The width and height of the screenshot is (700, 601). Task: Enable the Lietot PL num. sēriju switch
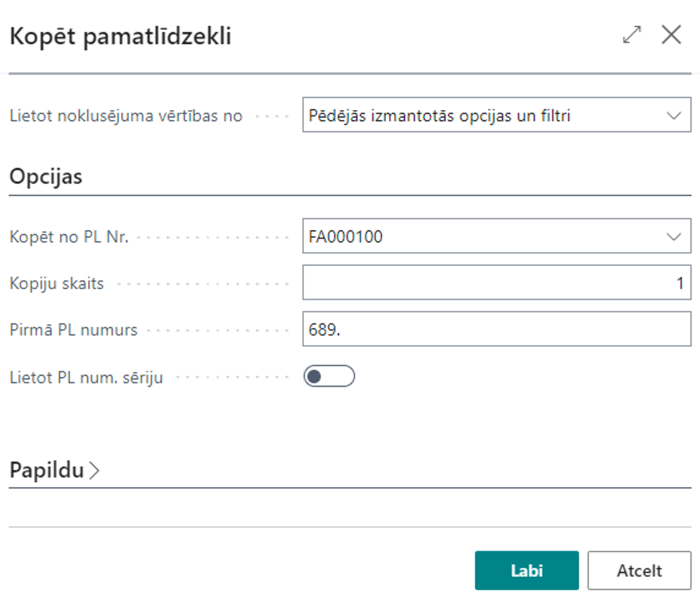tap(329, 376)
